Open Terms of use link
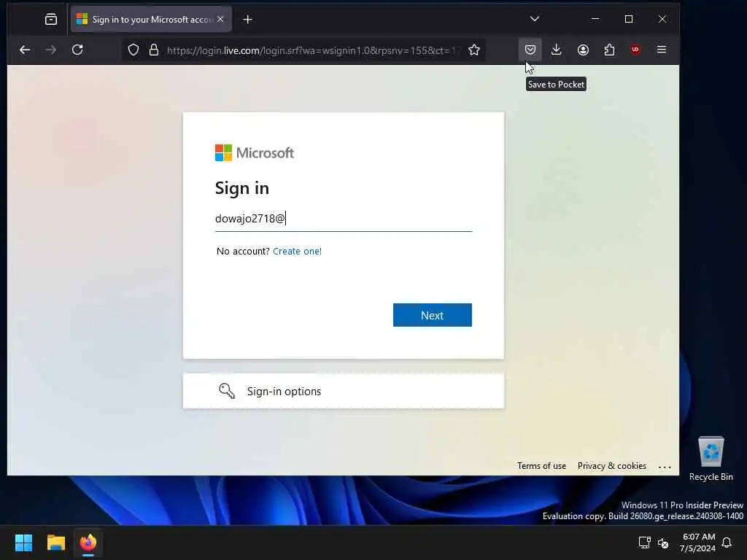Screen dimensions: 747x560 click(x=542, y=466)
